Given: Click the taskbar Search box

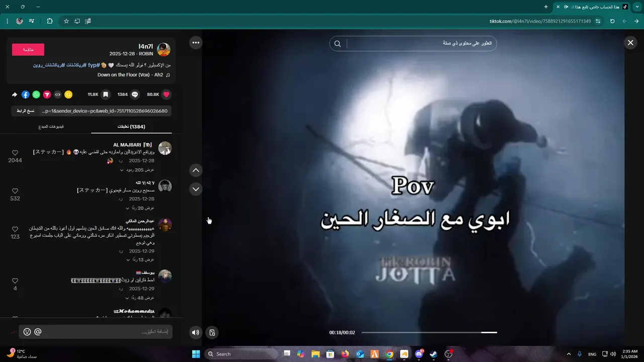Looking at the screenshot, I should tap(241, 354).
